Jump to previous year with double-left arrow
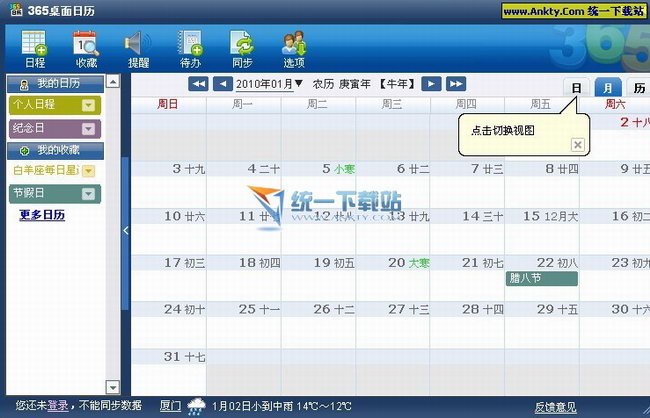The image size is (650, 418). [198, 84]
